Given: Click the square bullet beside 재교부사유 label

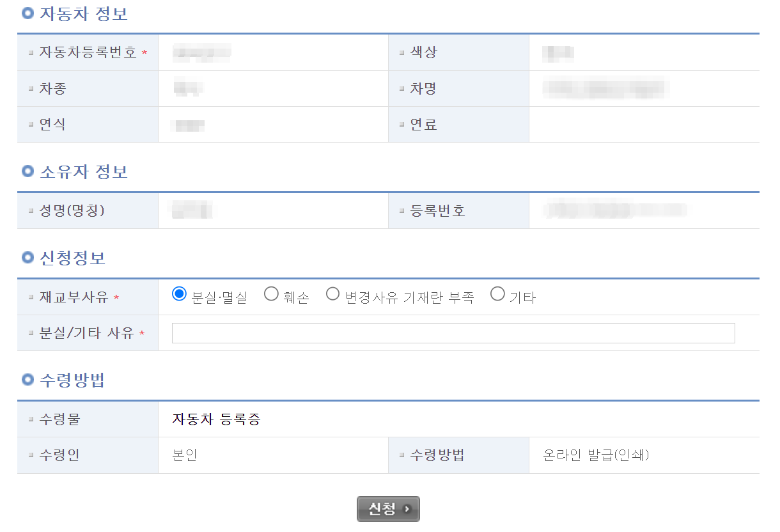Looking at the screenshot, I should (x=30, y=296).
